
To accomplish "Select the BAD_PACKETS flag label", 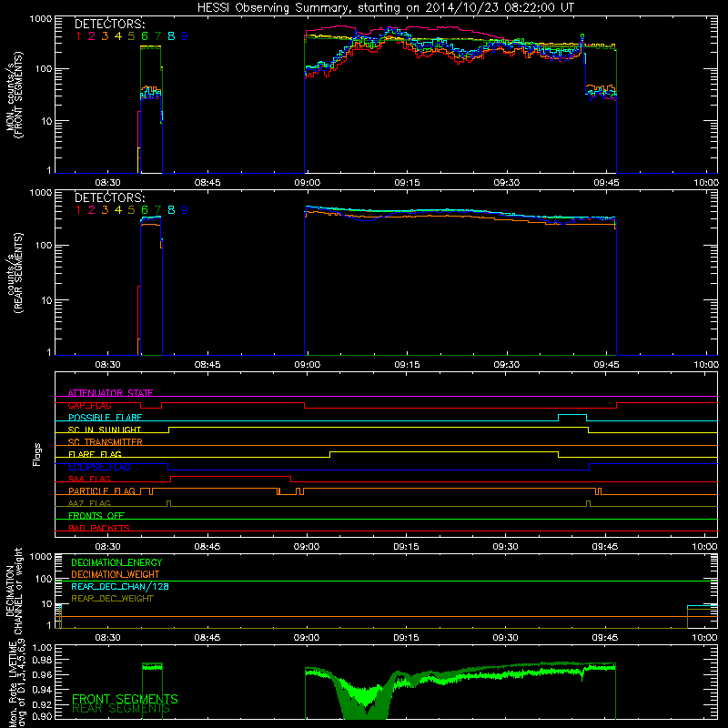I will [x=99, y=528].
